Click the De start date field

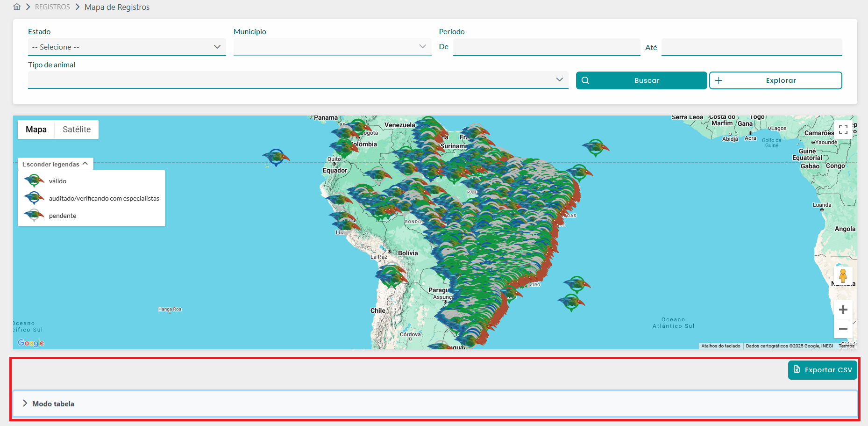pos(546,47)
